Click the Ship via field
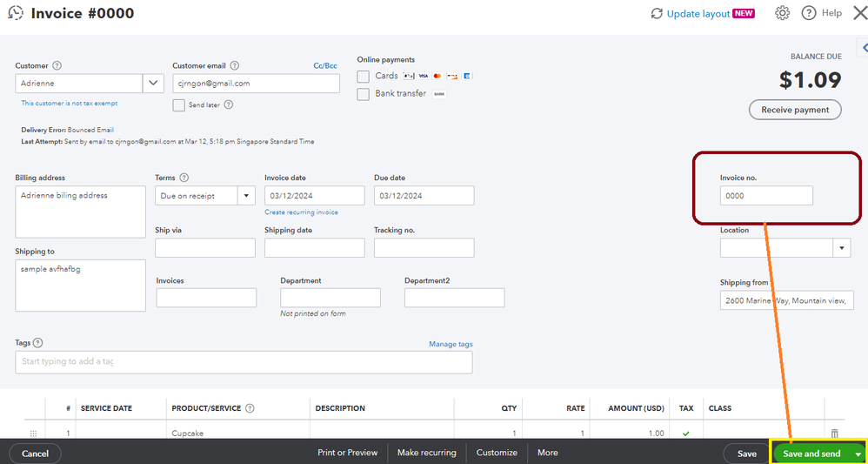 204,248
